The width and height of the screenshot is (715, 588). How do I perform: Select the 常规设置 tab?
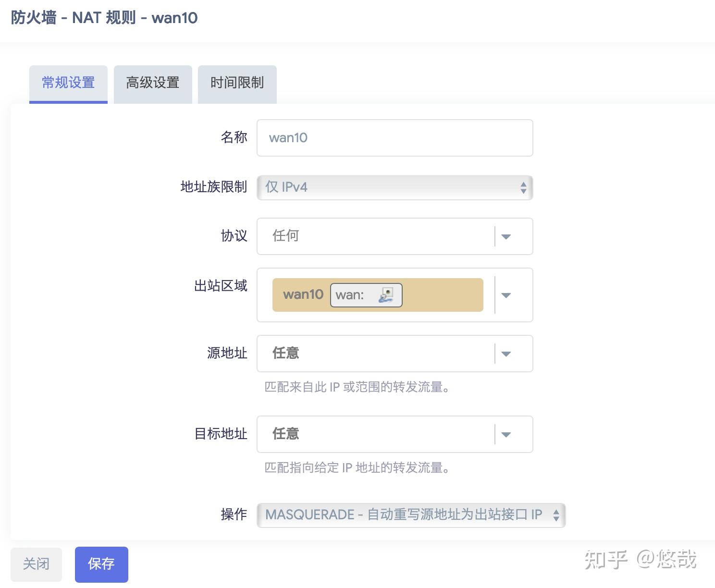pyautogui.click(x=68, y=83)
